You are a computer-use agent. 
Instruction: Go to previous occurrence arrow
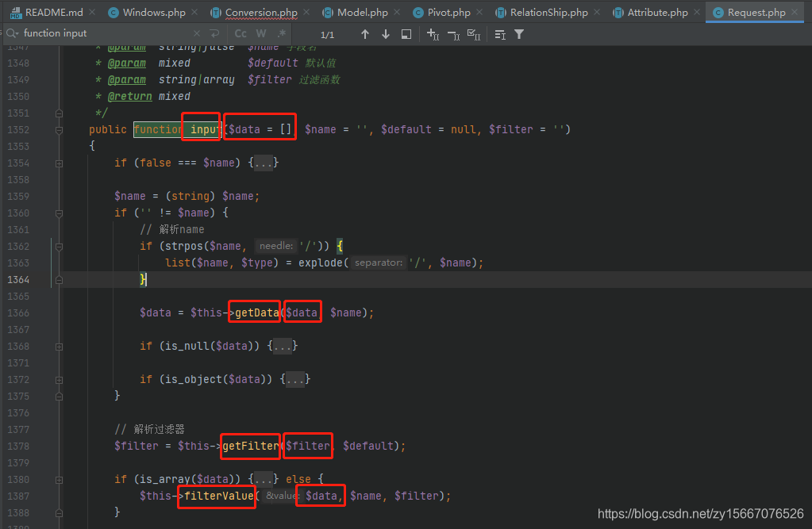[365, 34]
